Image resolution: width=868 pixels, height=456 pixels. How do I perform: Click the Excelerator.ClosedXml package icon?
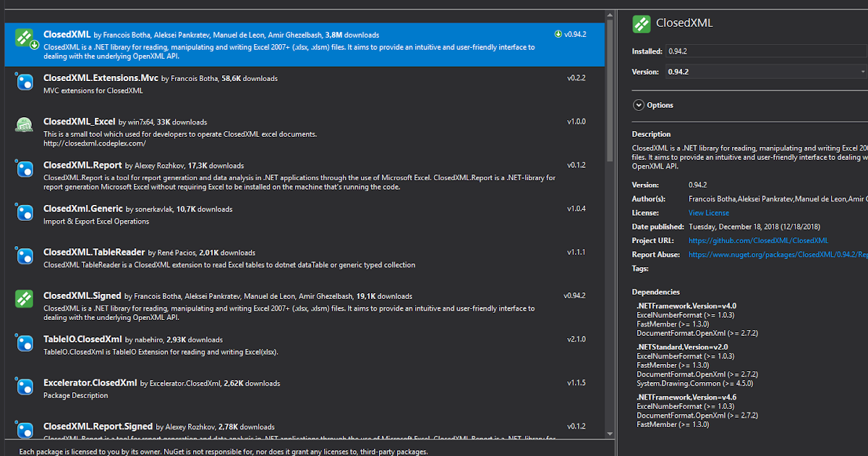tap(25, 387)
